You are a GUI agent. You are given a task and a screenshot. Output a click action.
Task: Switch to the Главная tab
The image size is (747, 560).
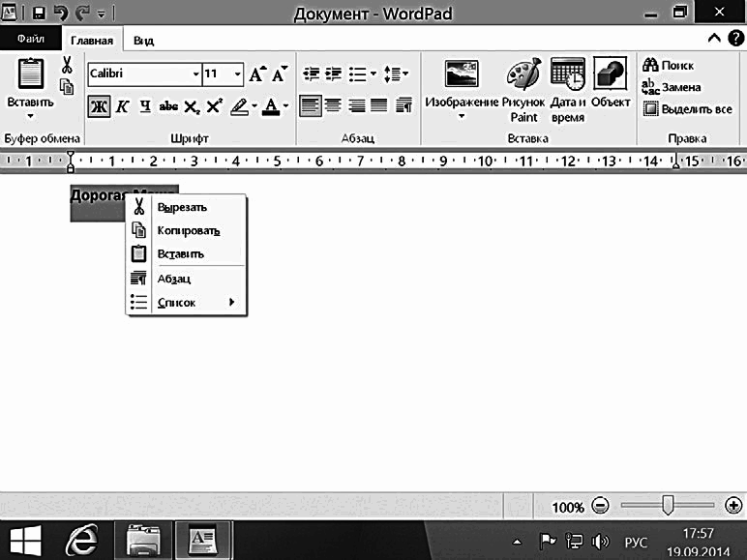pyautogui.click(x=92, y=41)
